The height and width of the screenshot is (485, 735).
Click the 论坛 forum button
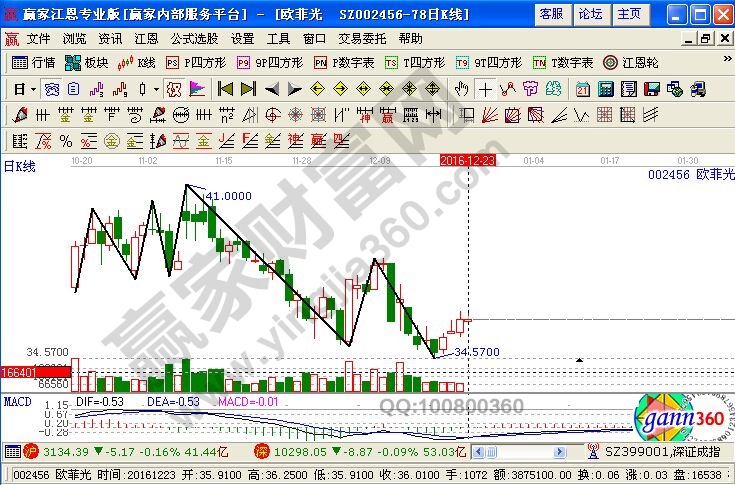tap(590, 13)
